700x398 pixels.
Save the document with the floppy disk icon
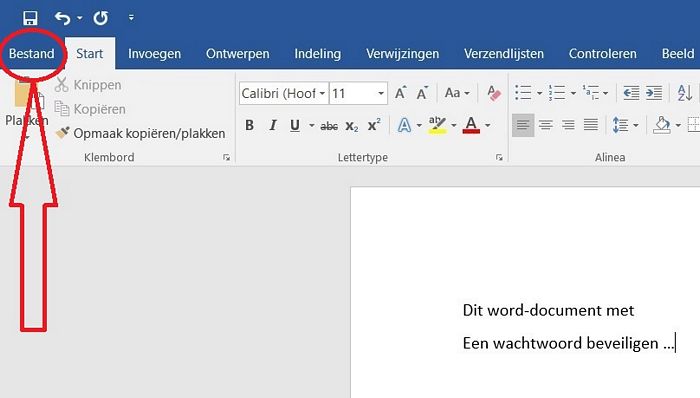pos(30,18)
